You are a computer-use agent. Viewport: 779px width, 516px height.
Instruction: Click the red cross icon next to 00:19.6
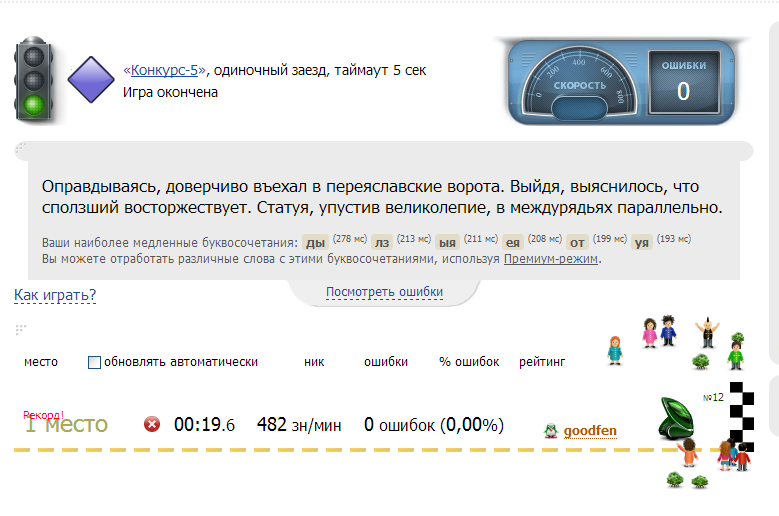pyautogui.click(x=152, y=424)
